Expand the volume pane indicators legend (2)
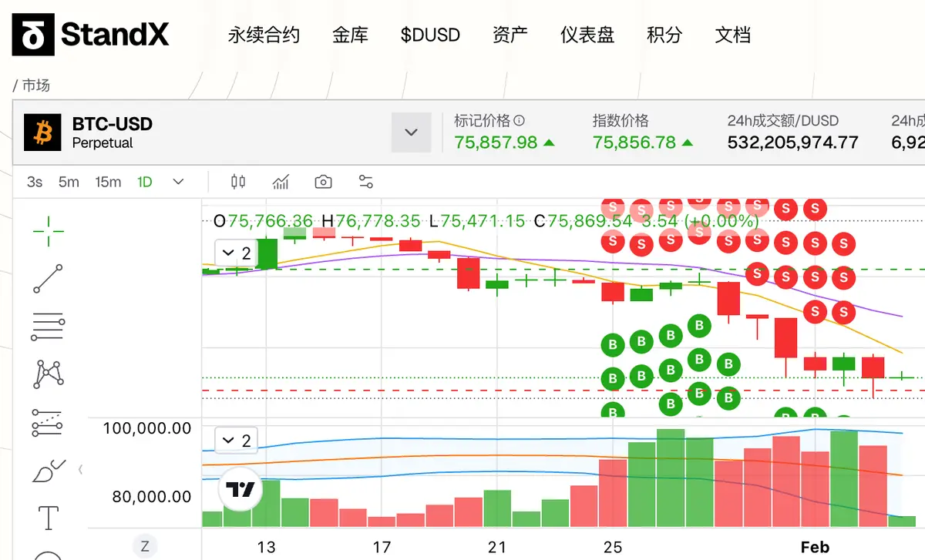 point(236,441)
